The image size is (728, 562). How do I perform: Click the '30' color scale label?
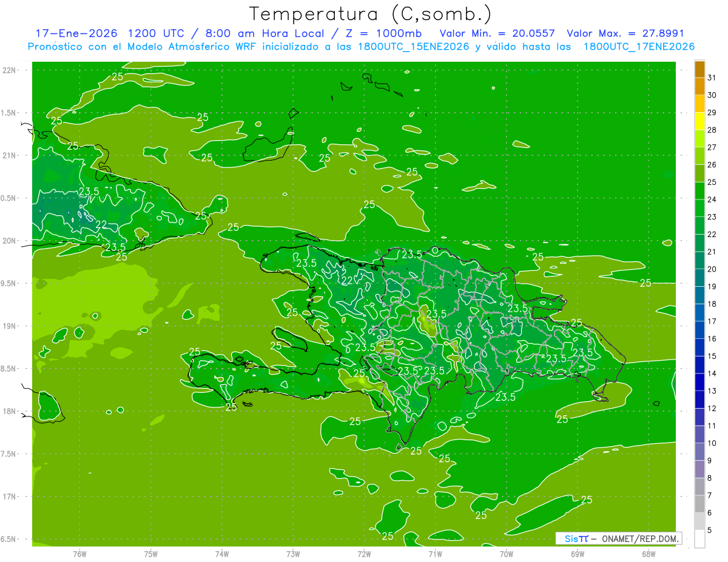pos(712,95)
